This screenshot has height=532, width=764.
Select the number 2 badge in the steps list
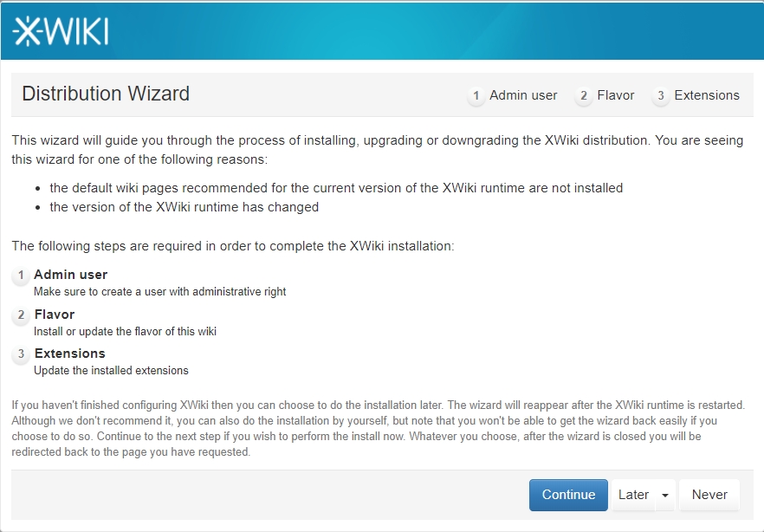pos(21,316)
